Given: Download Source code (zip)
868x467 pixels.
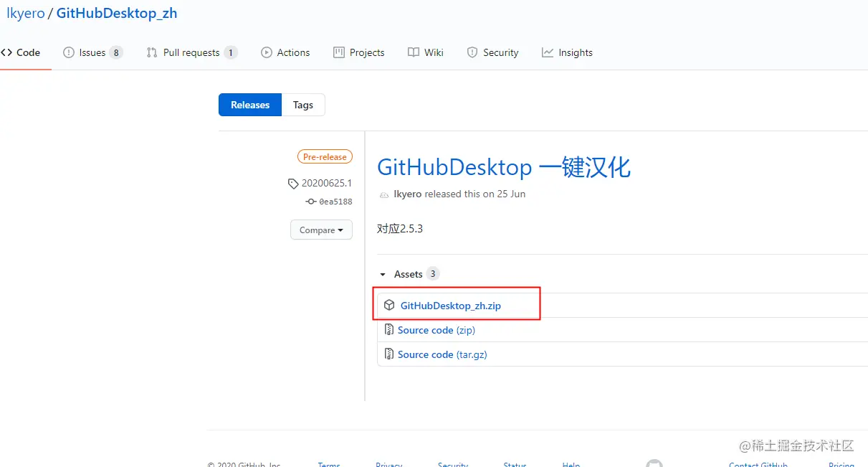Looking at the screenshot, I should click(x=437, y=330).
